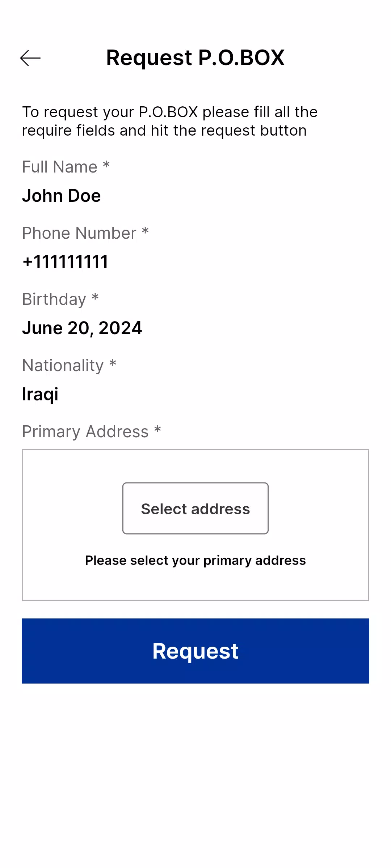Click the required asterisk beside Primary Address
The image size is (391, 868).
[157, 430]
